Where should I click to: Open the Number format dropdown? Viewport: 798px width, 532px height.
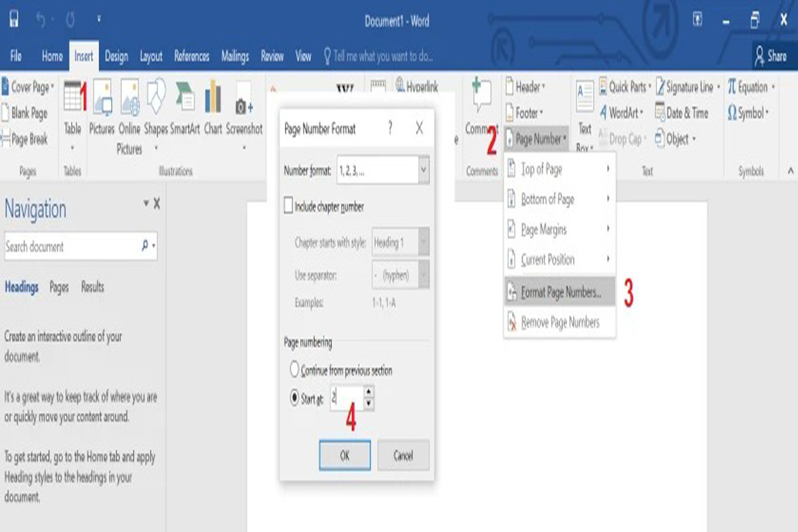tap(424, 171)
